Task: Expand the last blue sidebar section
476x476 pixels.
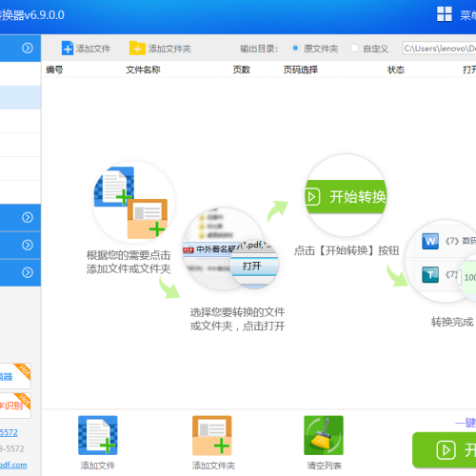Action: click(28, 272)
